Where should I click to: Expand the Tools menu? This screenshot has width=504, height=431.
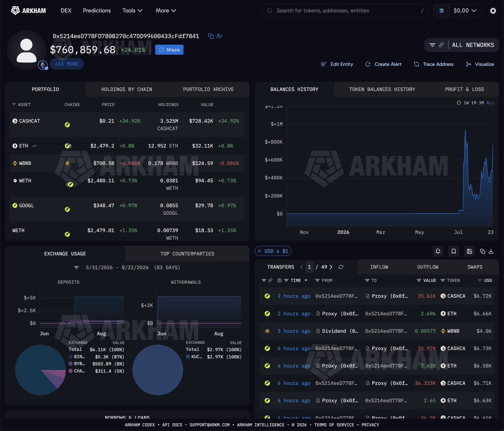(x=132, y=10)
